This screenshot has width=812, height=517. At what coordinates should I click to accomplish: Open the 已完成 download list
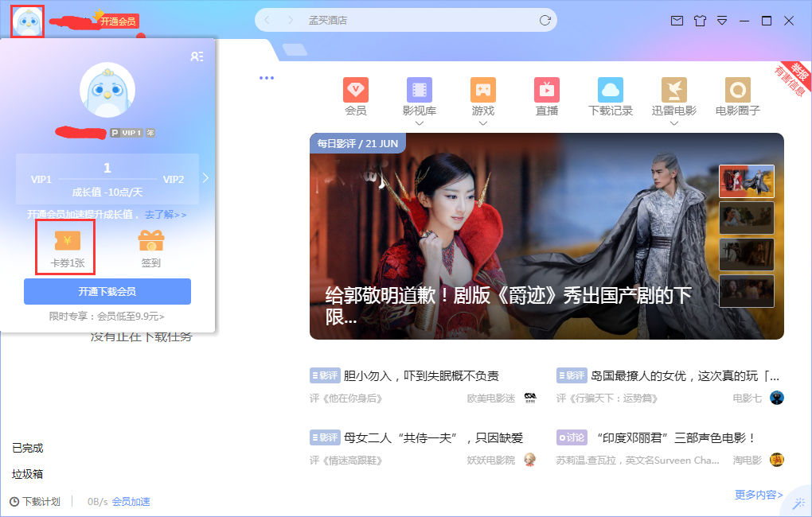27,448
